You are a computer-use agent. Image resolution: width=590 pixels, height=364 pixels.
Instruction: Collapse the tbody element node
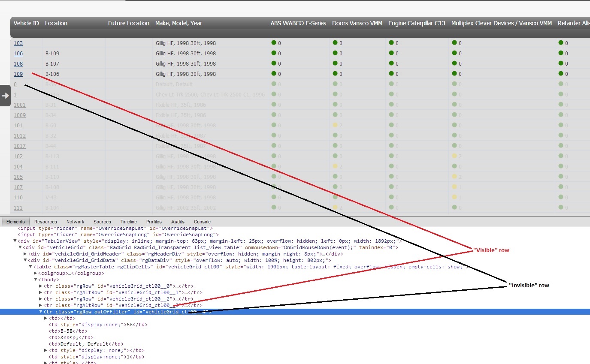(36, 280)
